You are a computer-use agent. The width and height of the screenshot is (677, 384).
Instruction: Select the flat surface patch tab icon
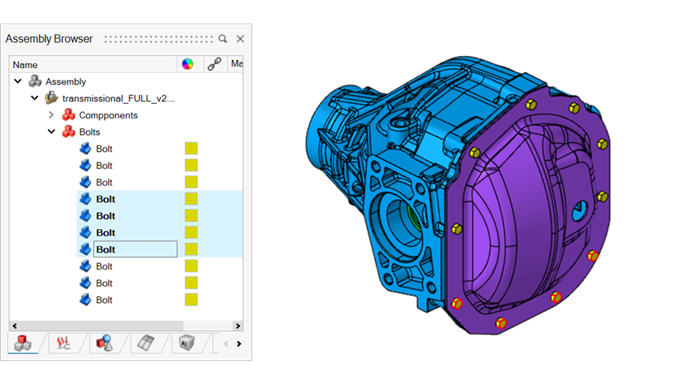click(146, 343)
